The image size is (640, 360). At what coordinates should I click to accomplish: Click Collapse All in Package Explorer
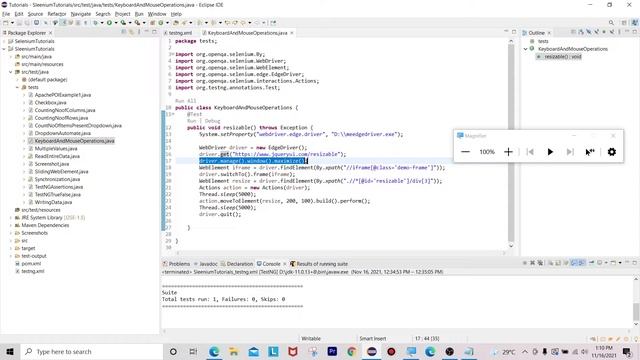tap(124, 32)
